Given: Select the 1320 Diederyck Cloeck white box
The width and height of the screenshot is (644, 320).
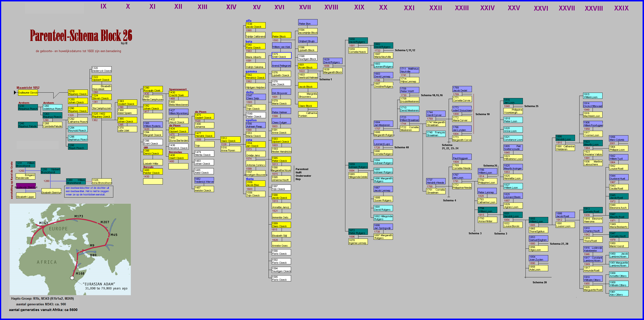Looking at the screenshot, I should [101, 69].
